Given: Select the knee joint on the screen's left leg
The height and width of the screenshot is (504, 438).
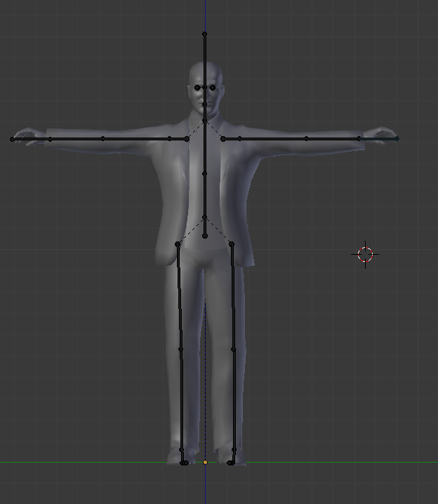Looking at the screenshot, I should (x=180, y=349).
